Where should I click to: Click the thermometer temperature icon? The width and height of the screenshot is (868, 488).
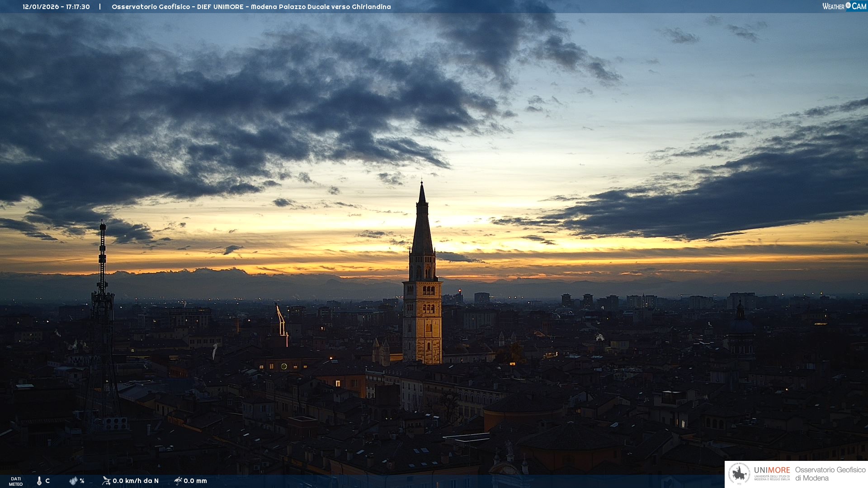click(39, 481)
